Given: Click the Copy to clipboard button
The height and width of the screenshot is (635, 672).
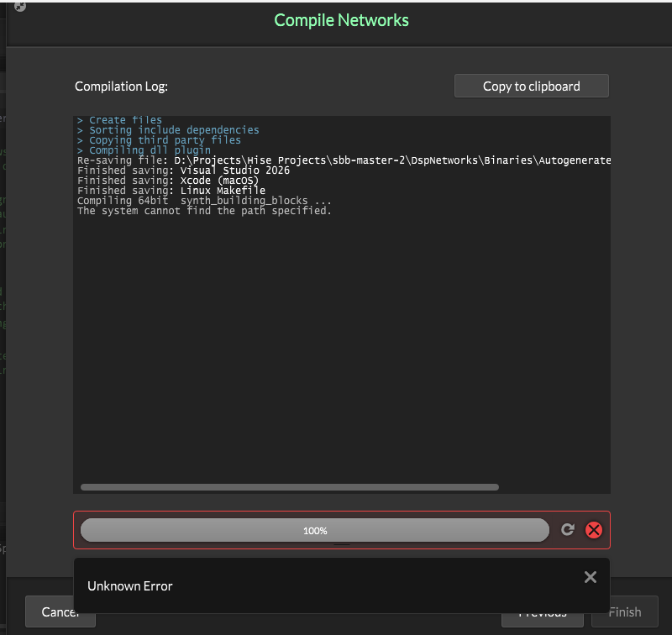Looking at the screenshot, I should pos(531,87).
